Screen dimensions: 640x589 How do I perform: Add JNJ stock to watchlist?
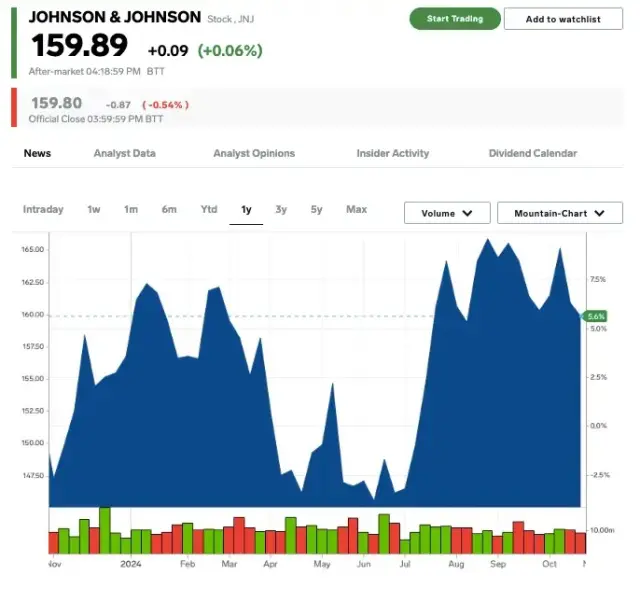point(563,19)
